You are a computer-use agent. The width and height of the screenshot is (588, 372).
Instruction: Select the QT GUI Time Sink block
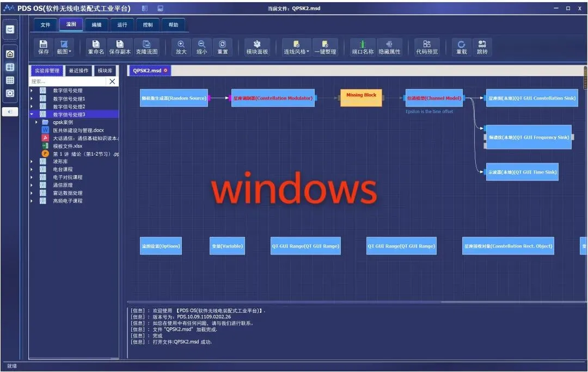point(522,172)
